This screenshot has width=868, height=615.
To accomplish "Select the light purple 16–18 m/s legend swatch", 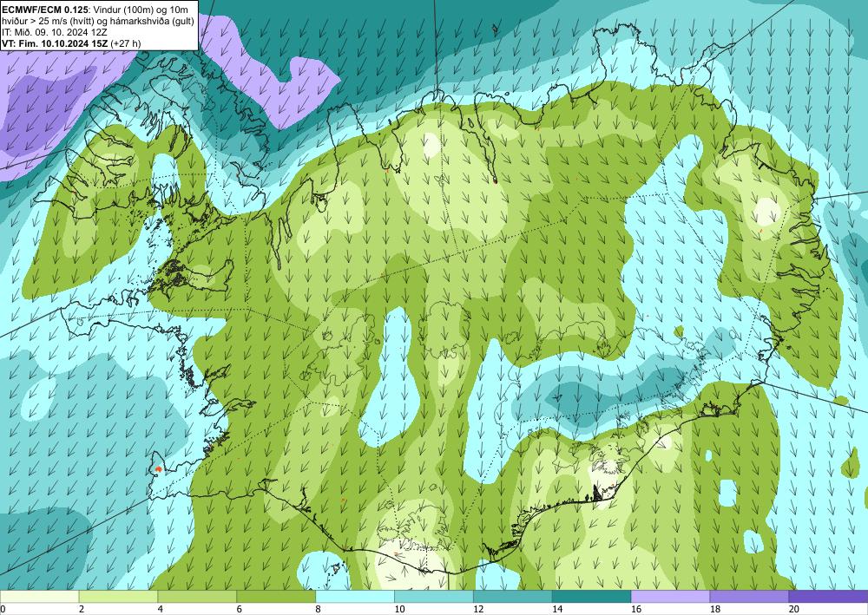I will click(x=670, y=596).
